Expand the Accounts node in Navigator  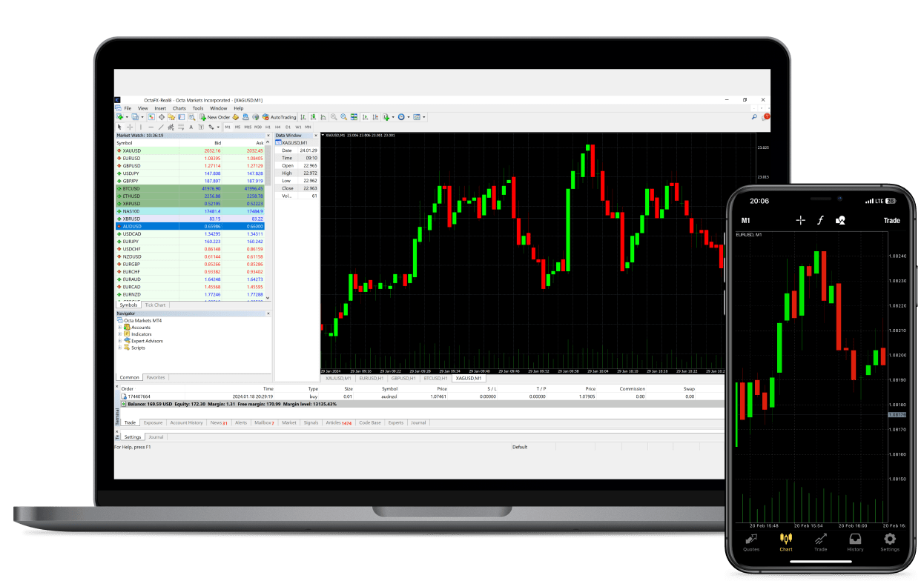tap(120, 328)
